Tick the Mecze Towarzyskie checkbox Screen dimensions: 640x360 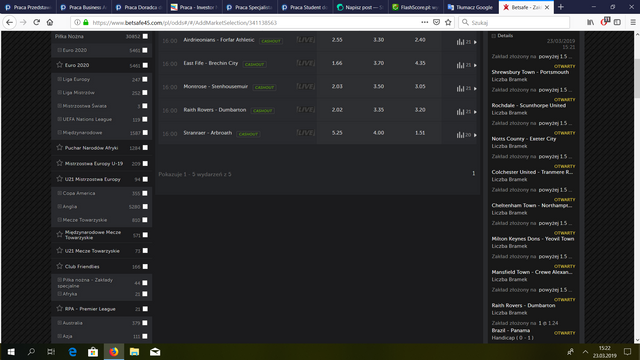(x=145, y=220)
